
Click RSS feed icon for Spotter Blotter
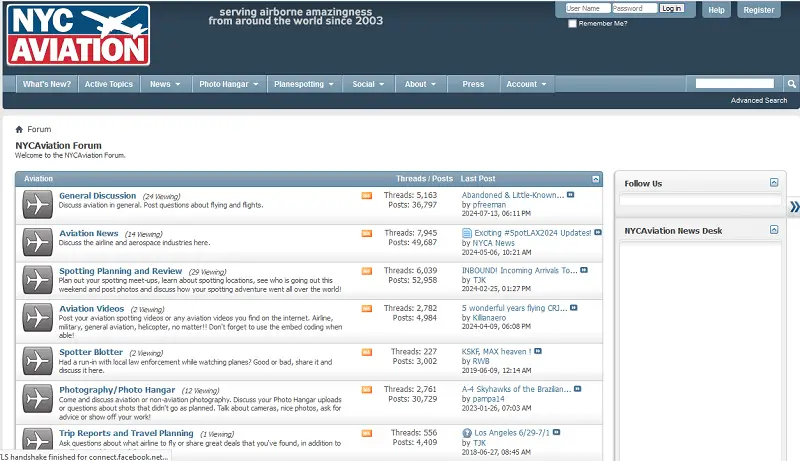(367, 352)
